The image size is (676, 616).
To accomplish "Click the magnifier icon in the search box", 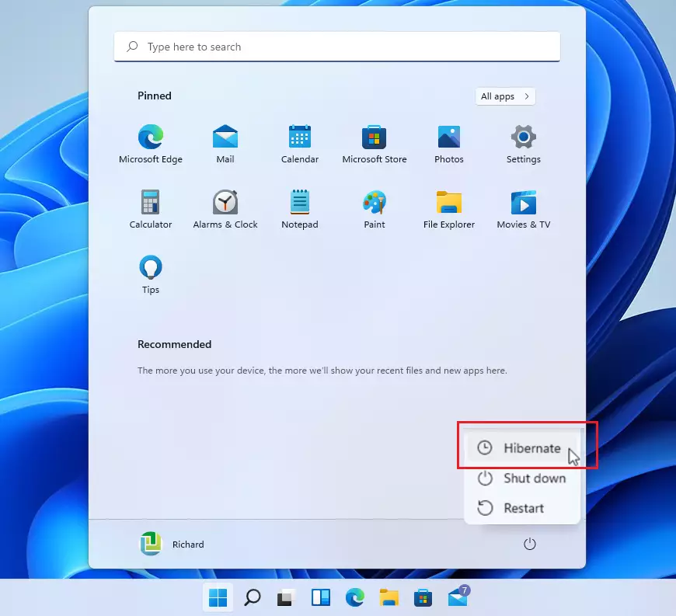I will (x=132, y=46).
